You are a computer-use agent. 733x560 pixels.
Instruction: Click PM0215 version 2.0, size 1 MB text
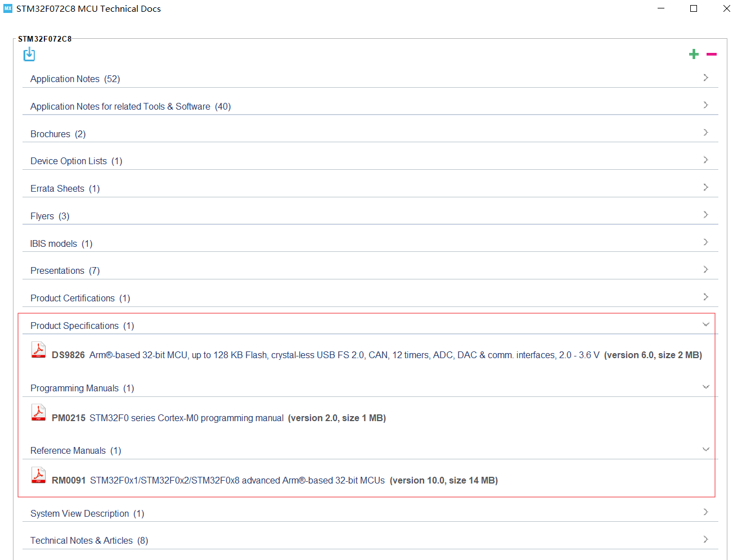coord(337,418)
